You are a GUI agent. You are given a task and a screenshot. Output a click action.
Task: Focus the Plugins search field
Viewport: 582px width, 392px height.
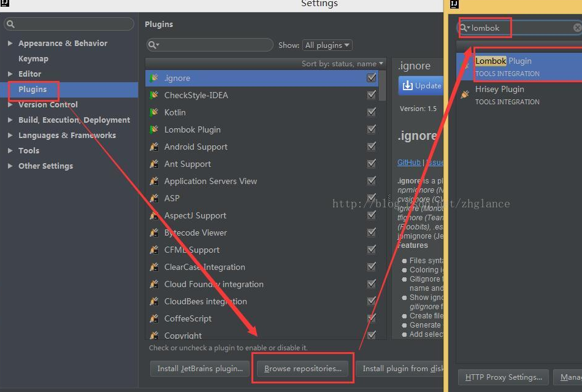tap(210, 45)
